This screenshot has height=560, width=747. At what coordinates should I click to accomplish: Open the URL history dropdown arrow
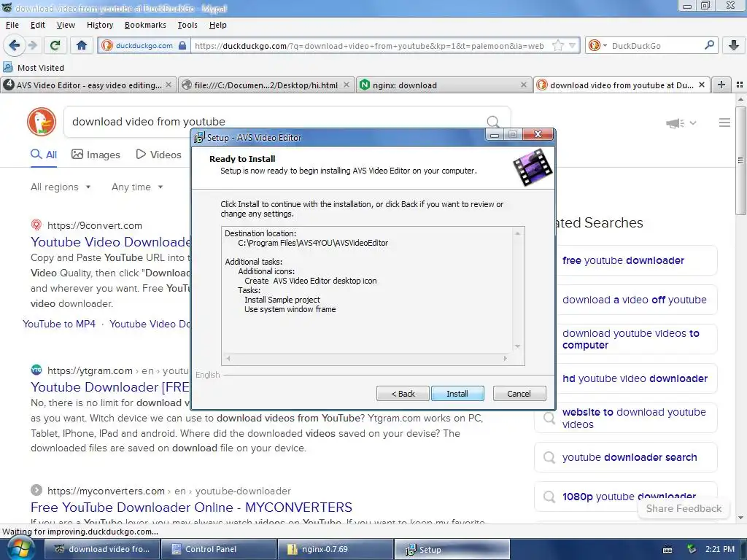(572, 46)
